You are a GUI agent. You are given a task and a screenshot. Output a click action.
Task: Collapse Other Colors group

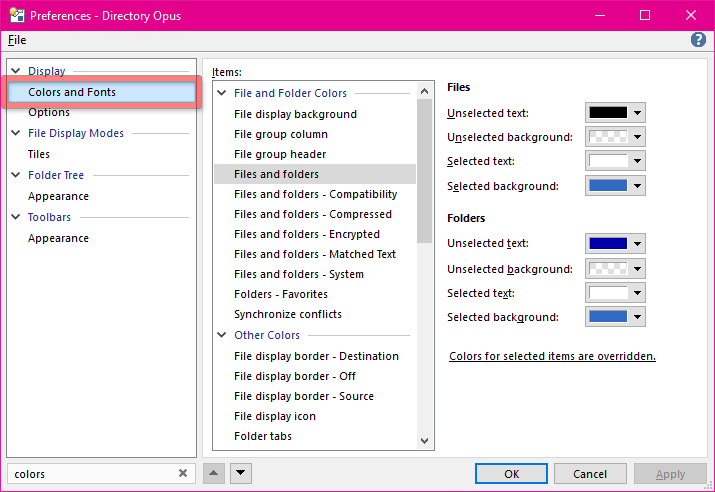222,335
